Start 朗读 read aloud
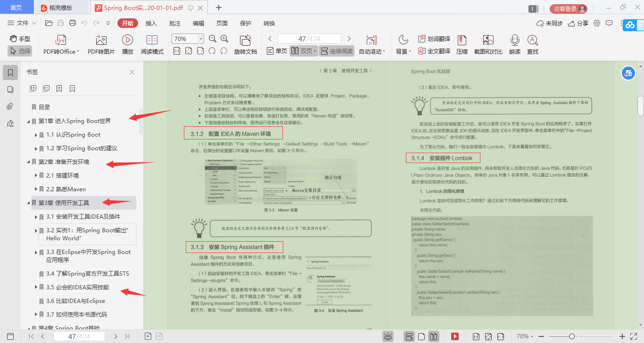The image size is (644, 343). point(515,45)
